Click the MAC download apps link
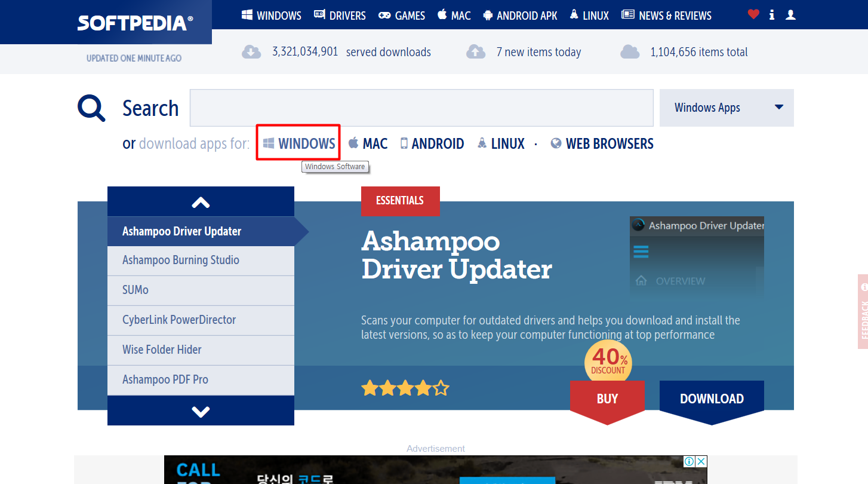This screenshot has width=868, height=484. pos(368,143)
